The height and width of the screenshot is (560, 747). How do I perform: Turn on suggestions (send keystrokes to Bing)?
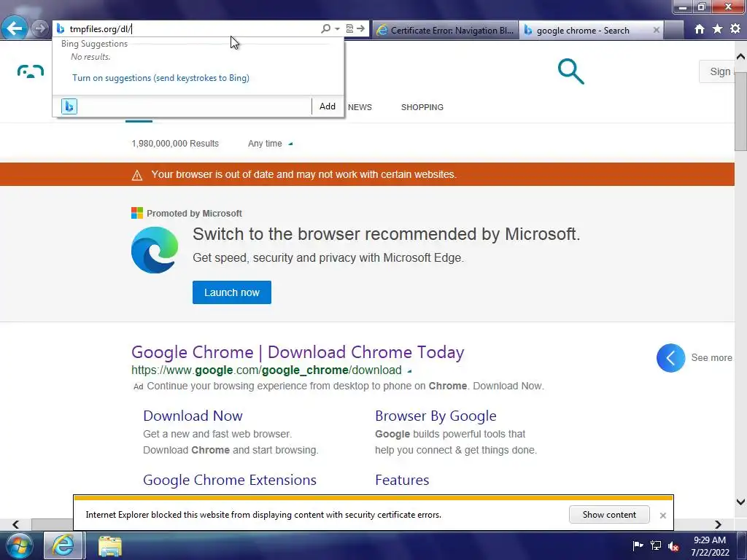point(160,77)
